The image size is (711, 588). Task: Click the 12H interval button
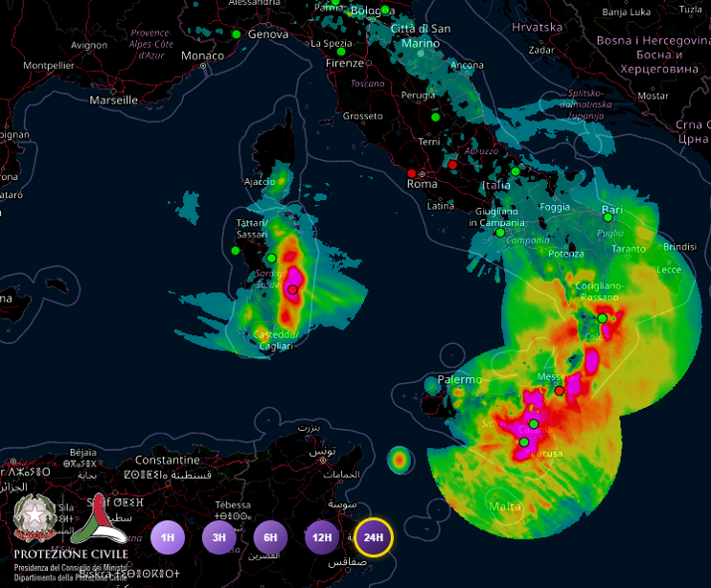click(323, 537)
